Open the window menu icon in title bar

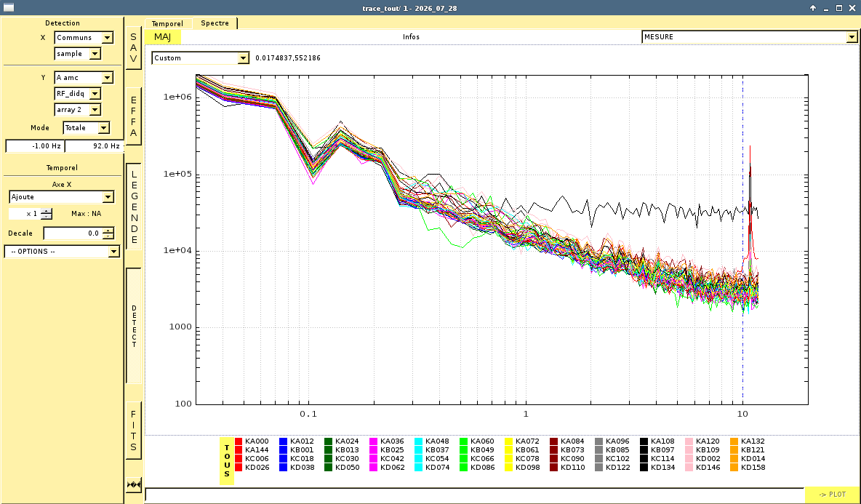(8, 8)
